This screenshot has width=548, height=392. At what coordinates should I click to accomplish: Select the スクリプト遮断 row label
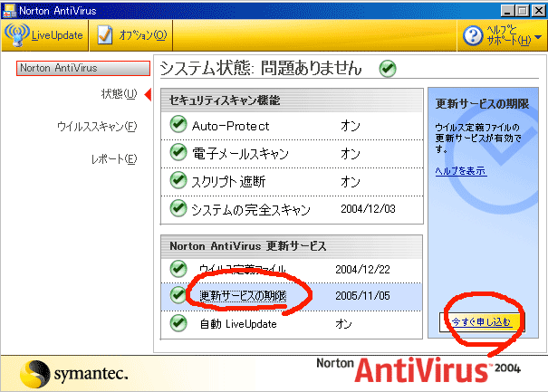coord(228,182)
